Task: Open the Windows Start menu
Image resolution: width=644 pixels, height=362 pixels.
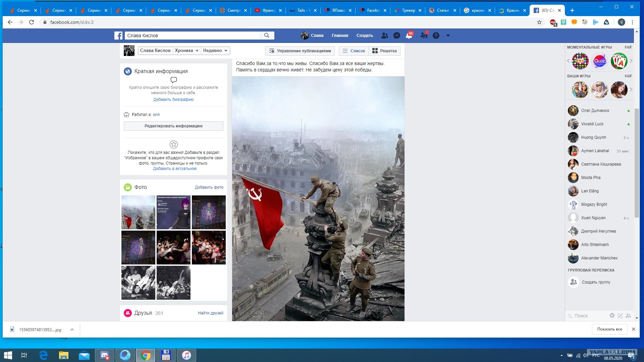Action: click(x=8, y=355)
